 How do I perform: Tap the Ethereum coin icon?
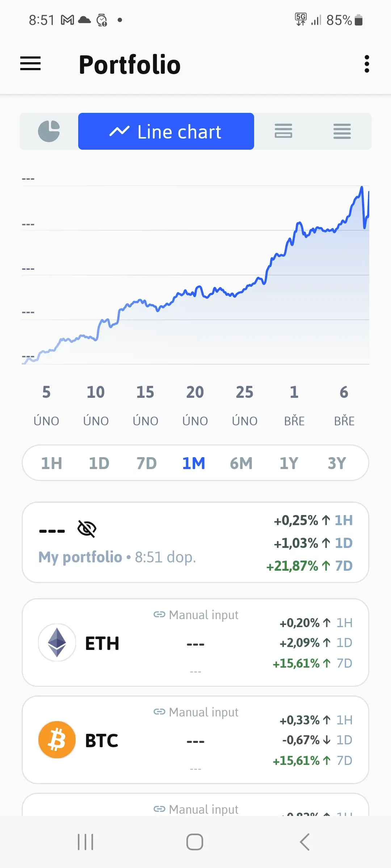click(57, 643)
